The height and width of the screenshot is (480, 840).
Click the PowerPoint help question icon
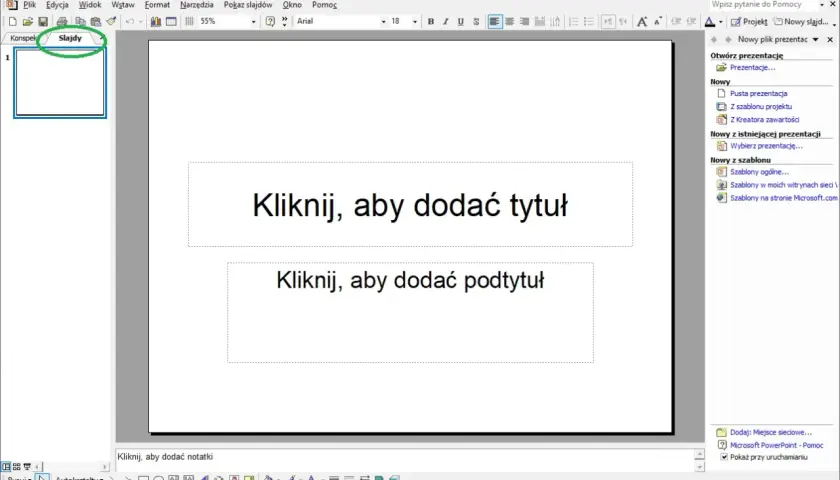270,22
